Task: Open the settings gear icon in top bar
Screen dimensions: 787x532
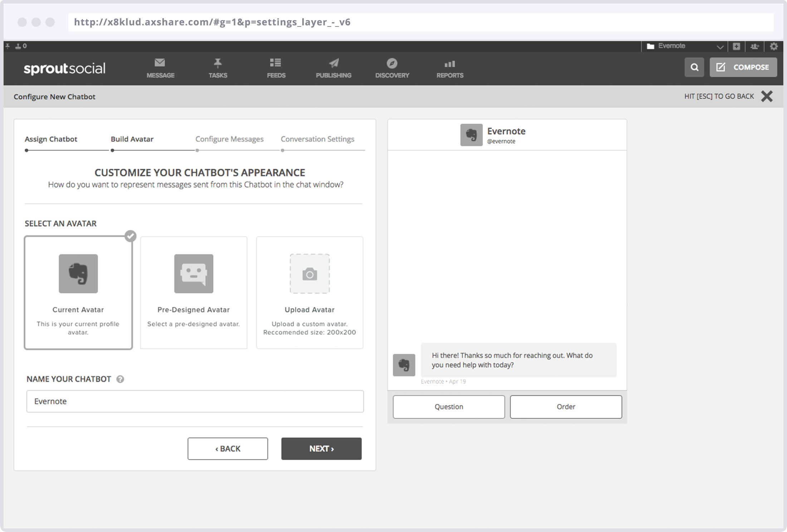Action: click(774, 46)
